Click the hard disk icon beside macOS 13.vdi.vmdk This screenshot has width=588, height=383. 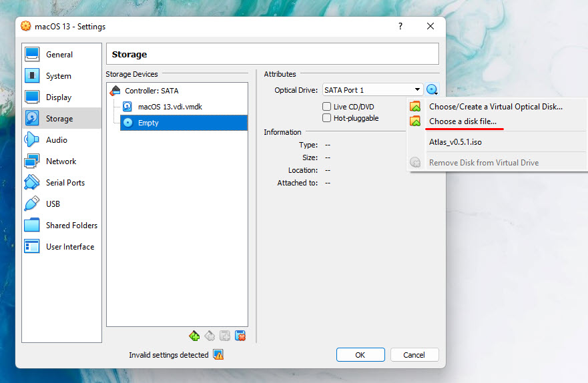tap(127, 107)
